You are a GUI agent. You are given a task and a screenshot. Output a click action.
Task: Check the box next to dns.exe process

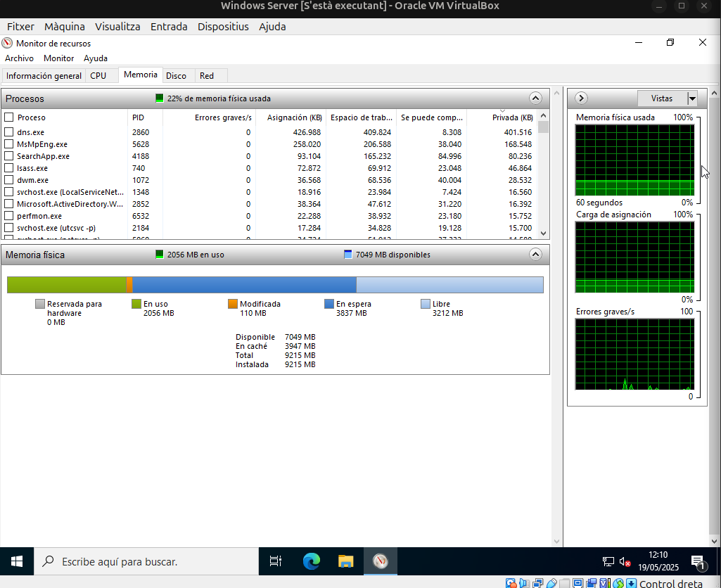pos(9,132)
